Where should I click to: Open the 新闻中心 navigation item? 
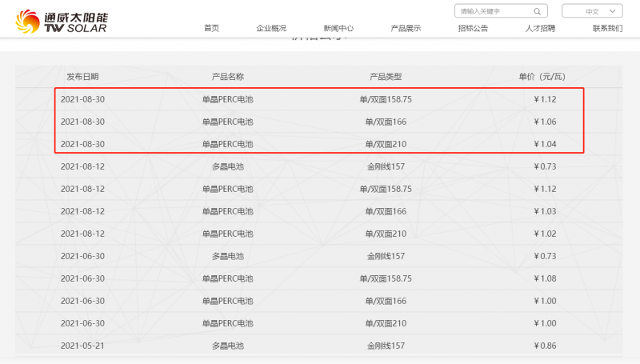(338, 28)
